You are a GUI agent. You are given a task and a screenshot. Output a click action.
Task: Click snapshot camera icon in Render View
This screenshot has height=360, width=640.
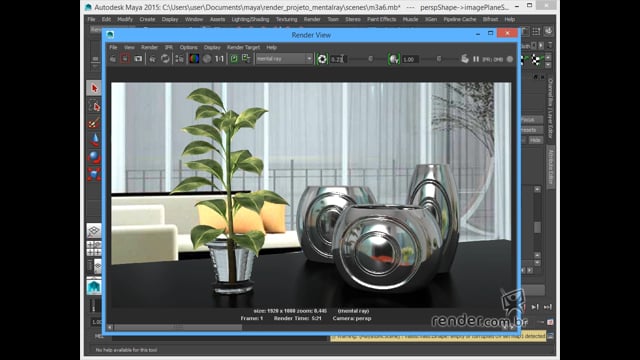138,59
